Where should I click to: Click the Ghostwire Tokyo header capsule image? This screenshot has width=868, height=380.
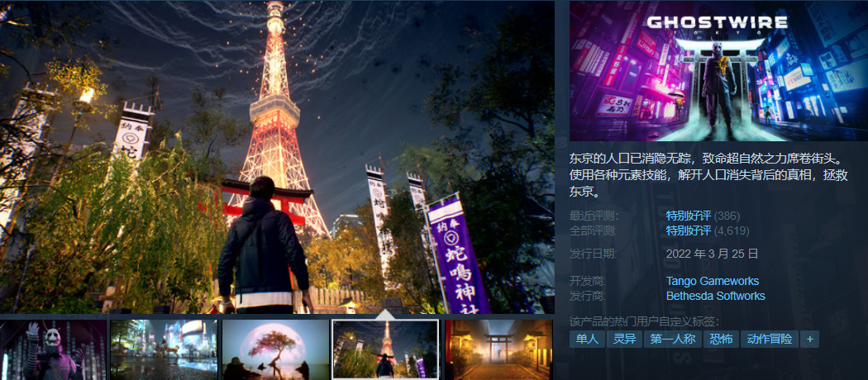click(x=718, y=71)
